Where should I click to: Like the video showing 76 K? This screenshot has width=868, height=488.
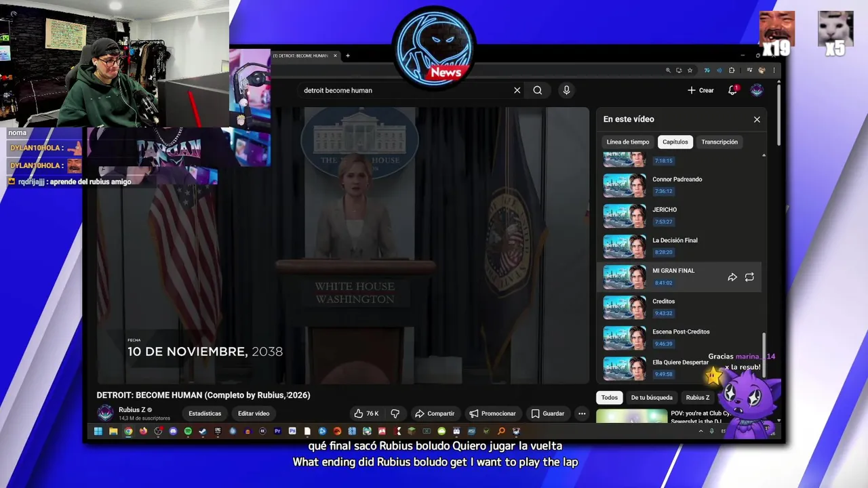(x=366, y=413)
